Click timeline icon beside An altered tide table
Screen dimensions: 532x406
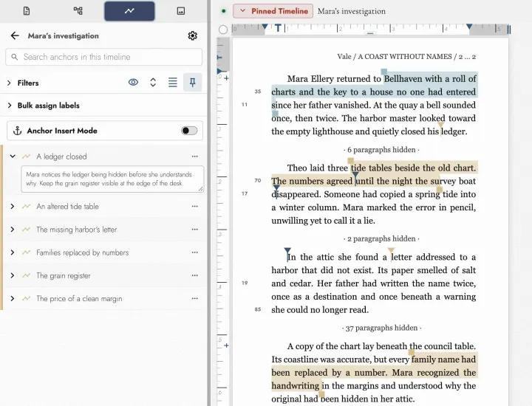click(26, 207)
